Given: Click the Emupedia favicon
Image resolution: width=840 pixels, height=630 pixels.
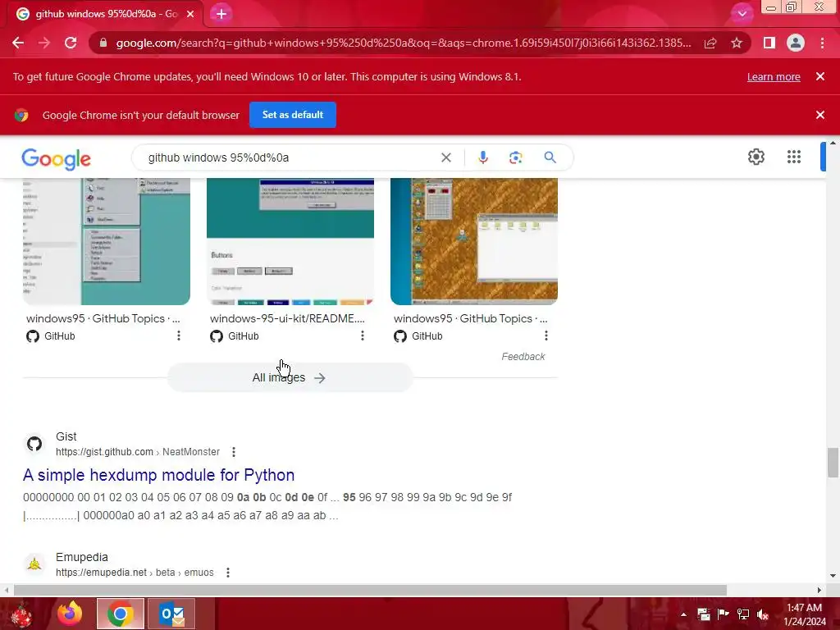Looking at the screenshot, I should pyautogui.click(x=34, y=564).
